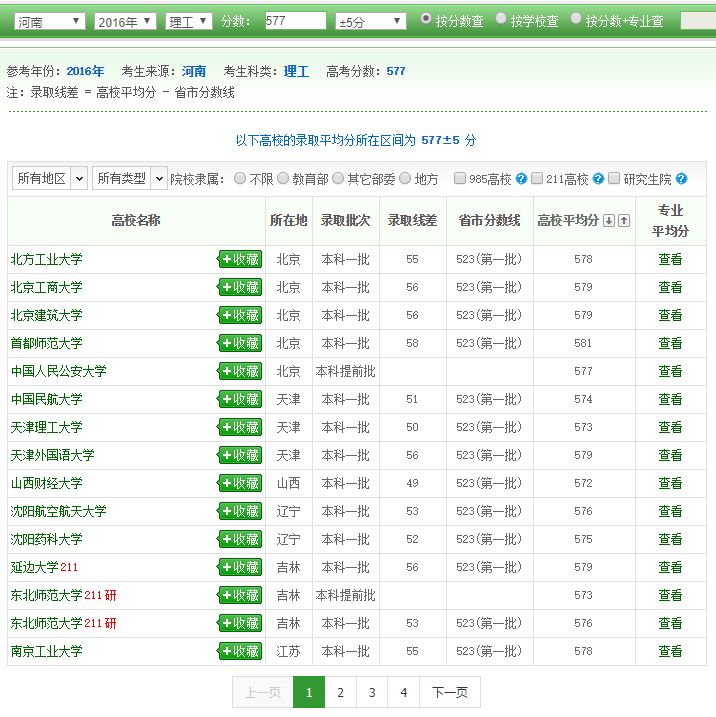
Task: Add 山西财经大学 to favorites (+收藏)
Action: pos(240,483)
